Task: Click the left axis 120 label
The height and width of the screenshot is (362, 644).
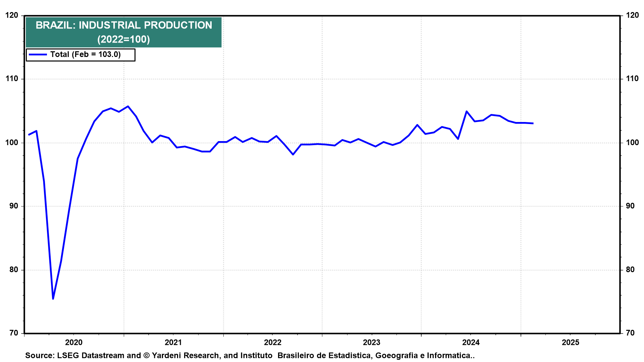Action: 12,15
